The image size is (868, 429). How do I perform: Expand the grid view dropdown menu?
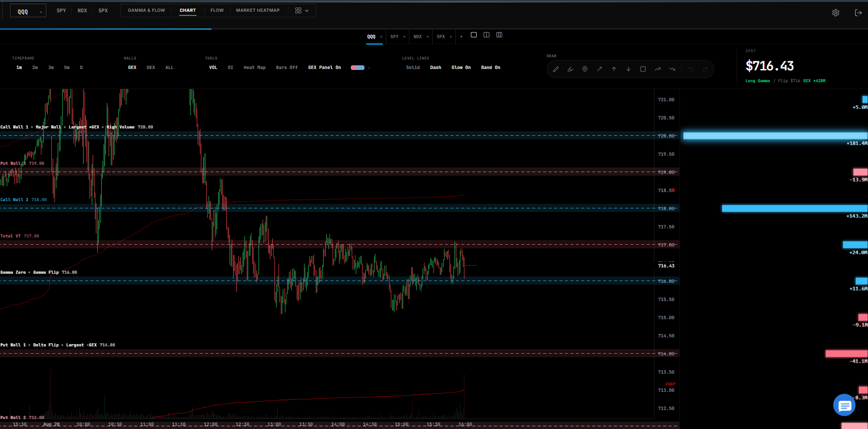point(302,10)
